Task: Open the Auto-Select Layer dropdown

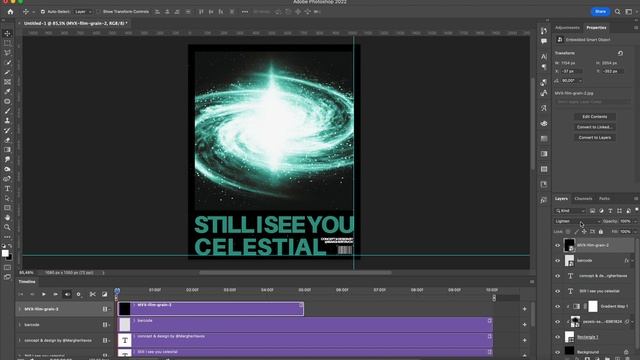Action: coord(83,12)
